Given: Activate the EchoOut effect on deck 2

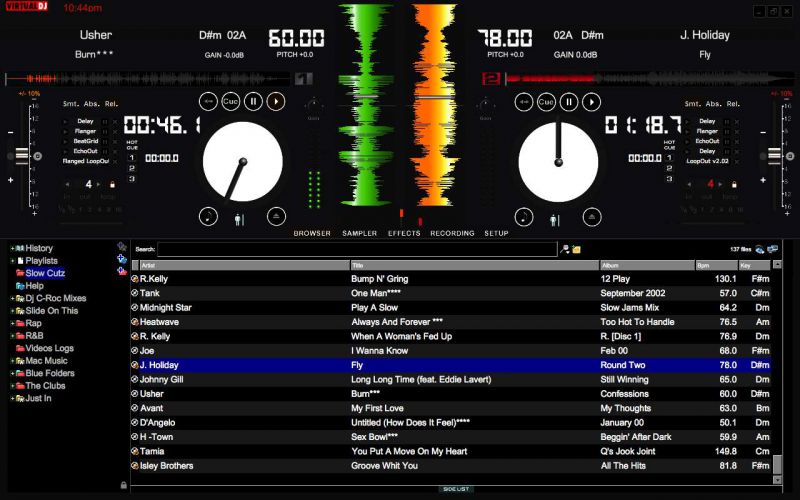Looking at the screenshot, I should point(707,141).
